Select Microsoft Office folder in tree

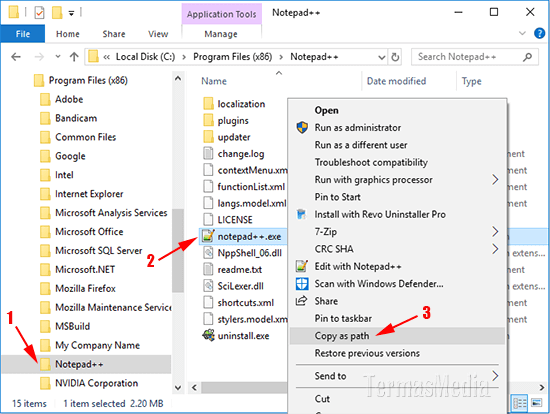89,232
